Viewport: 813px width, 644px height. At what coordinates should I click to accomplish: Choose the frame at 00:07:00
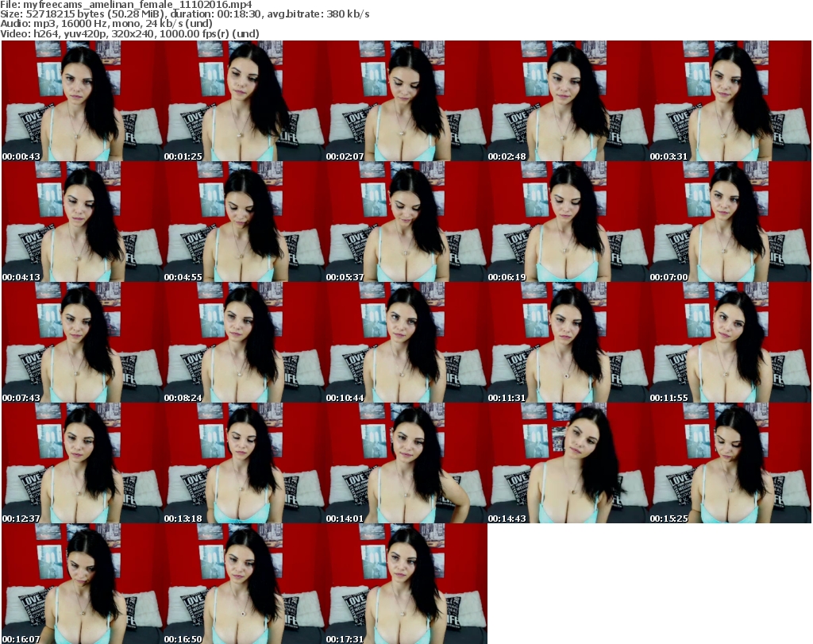tap(730, 222)
